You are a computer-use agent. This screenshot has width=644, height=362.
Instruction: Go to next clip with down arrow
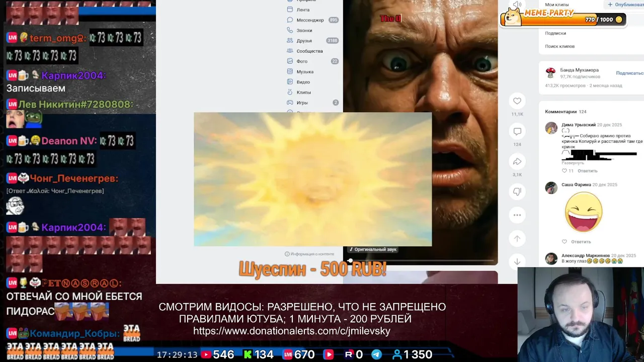tap(517, 261)
